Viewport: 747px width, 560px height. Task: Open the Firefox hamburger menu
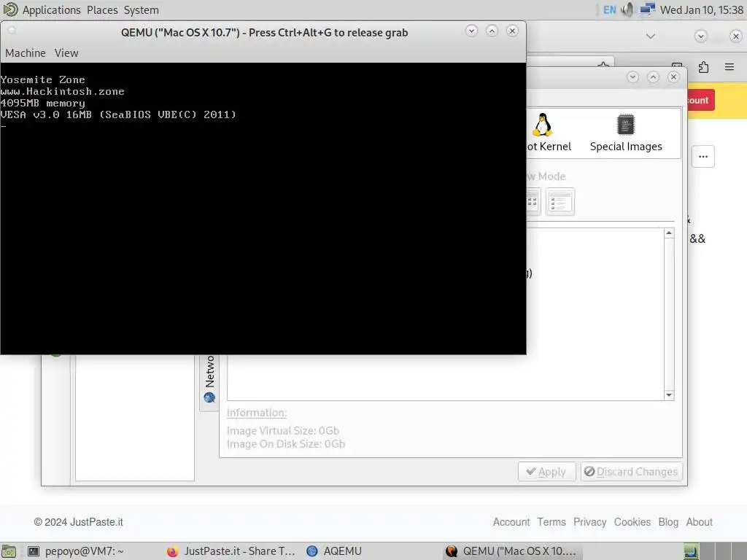729,67
